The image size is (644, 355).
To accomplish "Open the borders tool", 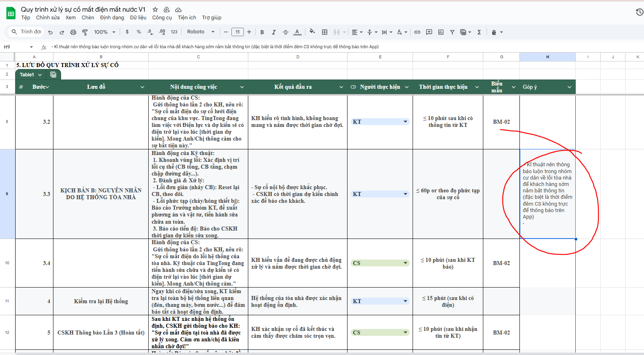I will tap(325, 32).
